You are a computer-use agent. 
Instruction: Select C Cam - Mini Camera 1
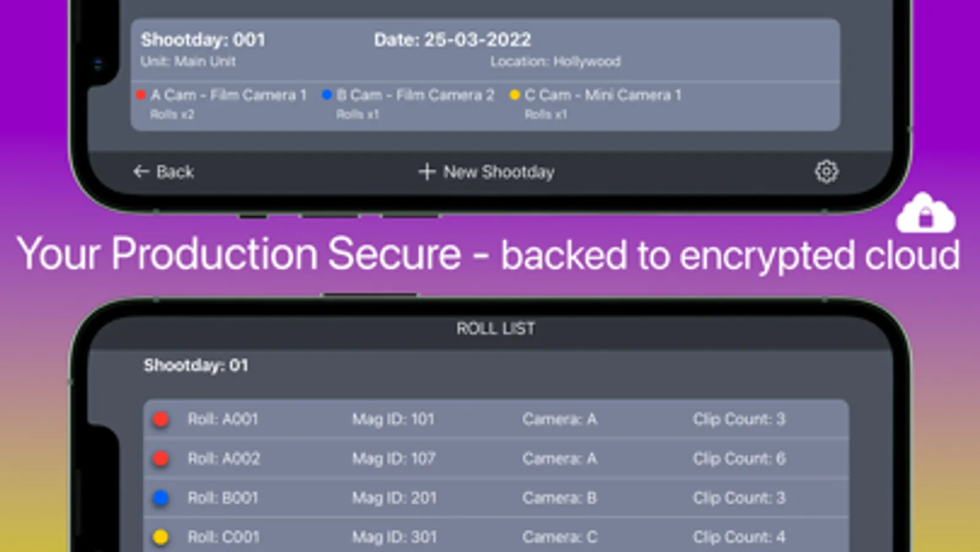pyautogui.click(x=602, y=95)
